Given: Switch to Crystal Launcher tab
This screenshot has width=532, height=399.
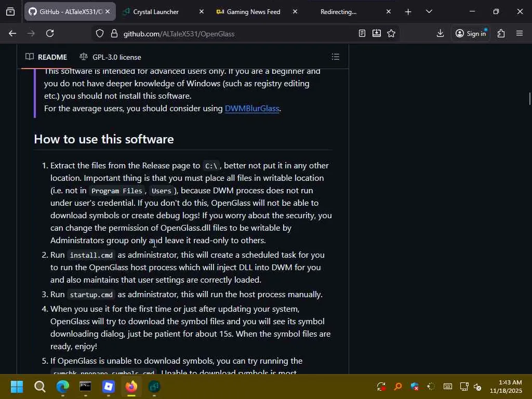Looking at the screenshot, I should (x=156, y=11).
